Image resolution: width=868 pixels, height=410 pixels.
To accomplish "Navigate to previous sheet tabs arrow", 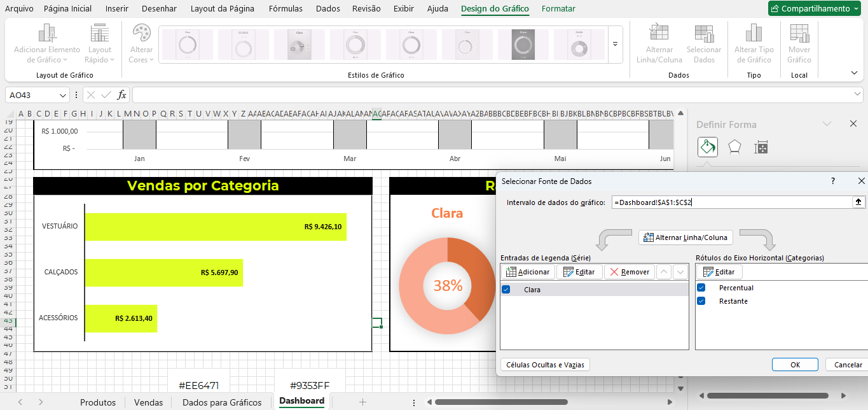I will (20, 402).
